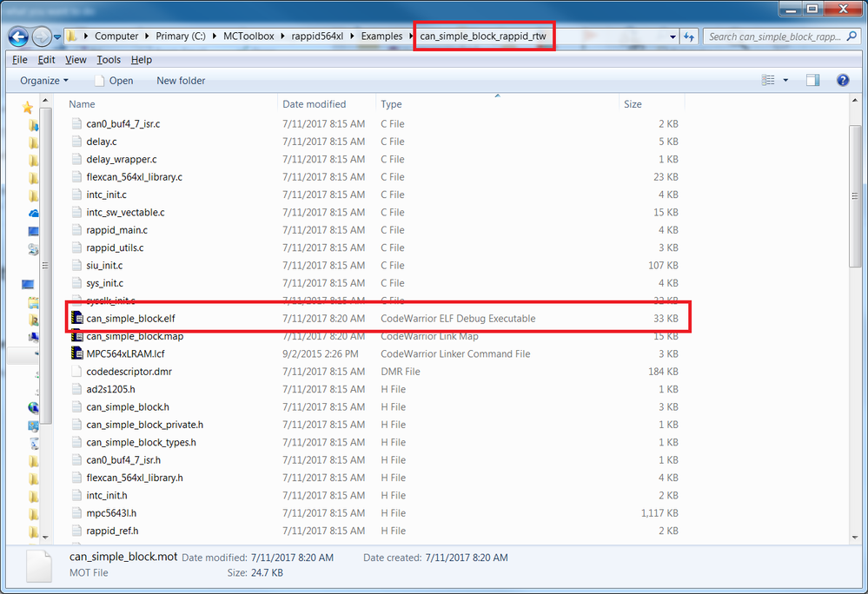Viewport: 868px width, 594px height.
Task: Open the Tools menu
Action: click(109, 60)
